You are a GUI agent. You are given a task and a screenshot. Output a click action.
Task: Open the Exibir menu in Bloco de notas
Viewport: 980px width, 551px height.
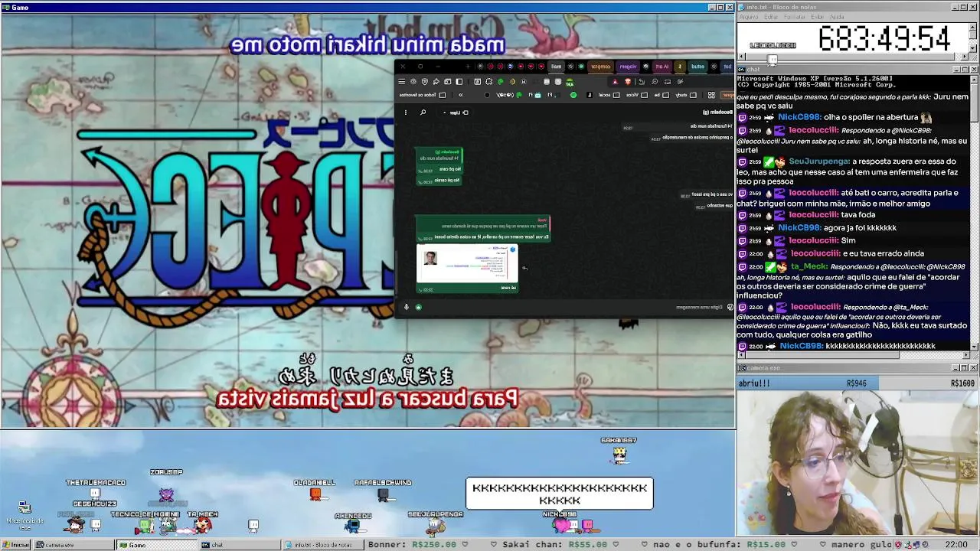pyautogui.click(x=817, y=17)
